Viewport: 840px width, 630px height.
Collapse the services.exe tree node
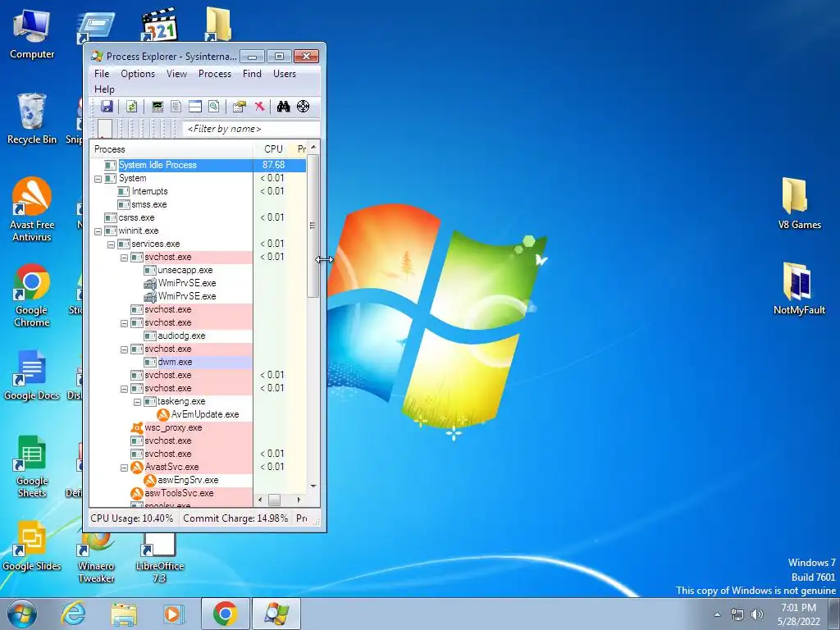pos(111,244)
